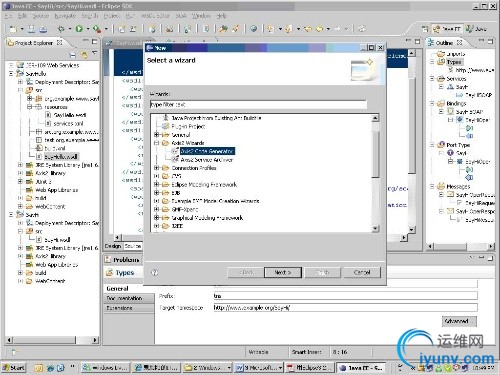Expand the Connection Profiles folder
The width and height of the screenshot is (500, 375).
156,168
